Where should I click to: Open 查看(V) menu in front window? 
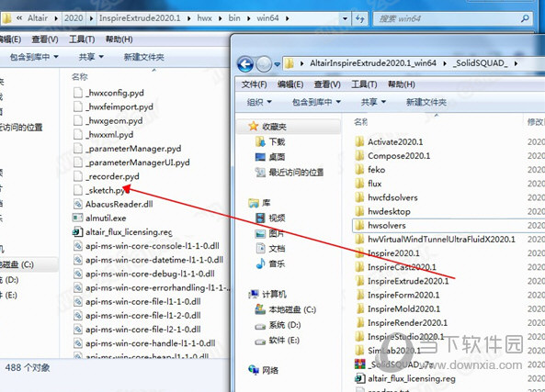(327, 84)
